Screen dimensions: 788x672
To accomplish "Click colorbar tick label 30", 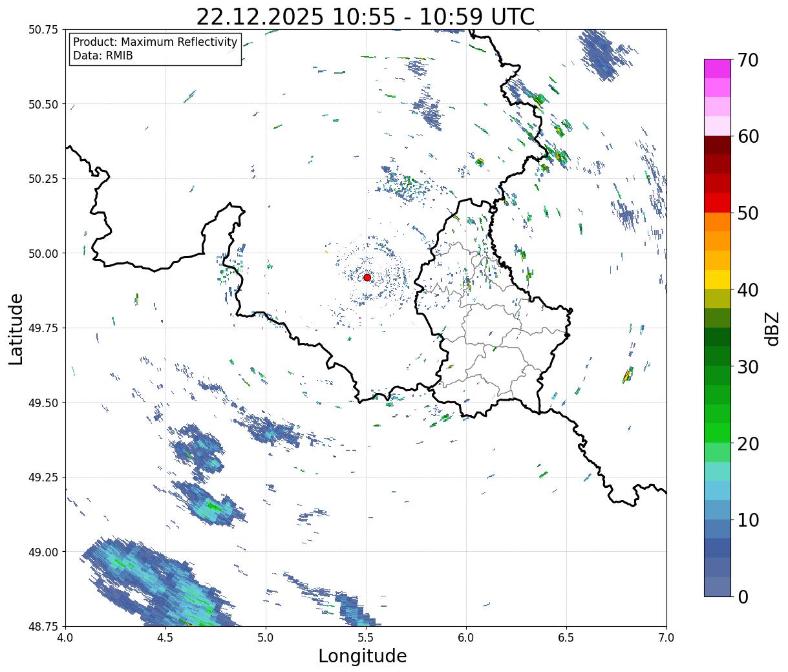I will pos(748,367).
